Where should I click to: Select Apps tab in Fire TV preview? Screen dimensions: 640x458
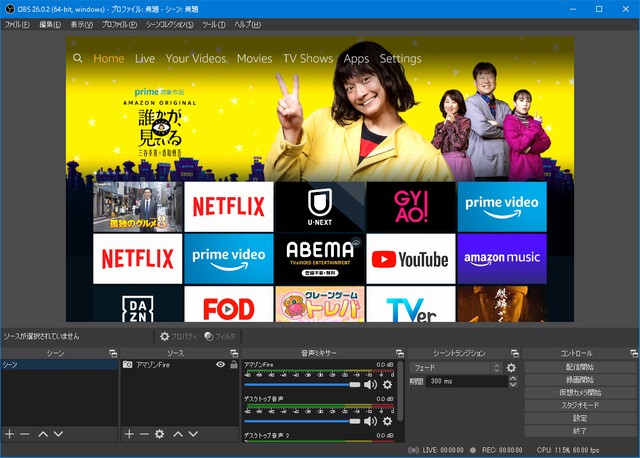[356, 58]
